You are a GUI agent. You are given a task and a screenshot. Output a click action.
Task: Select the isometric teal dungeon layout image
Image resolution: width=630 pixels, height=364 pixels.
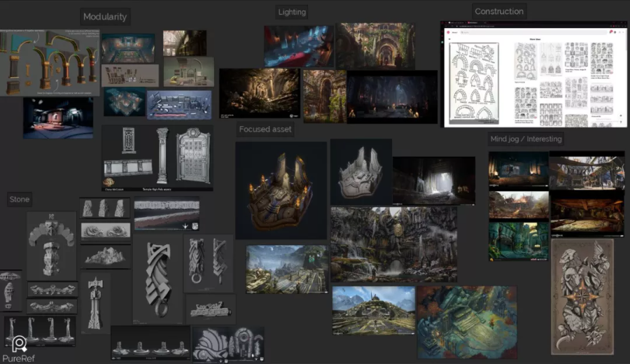125,102
